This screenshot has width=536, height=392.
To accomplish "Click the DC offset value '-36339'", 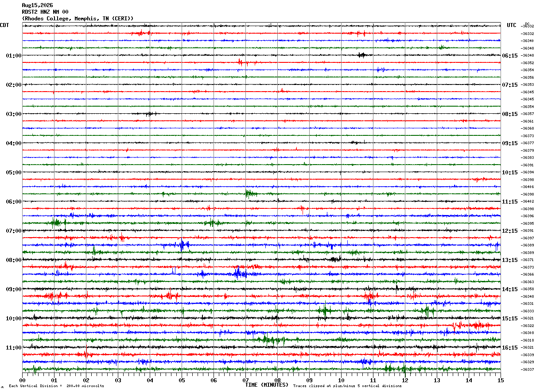I will click(528, 355).
